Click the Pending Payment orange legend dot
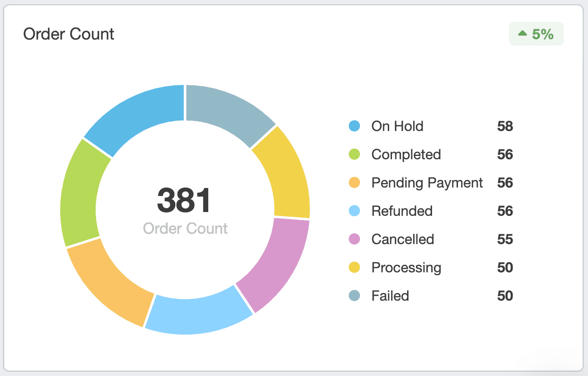The height and width of the screenshot is (376, 588). pyautogui.click(x=354, y=183)
